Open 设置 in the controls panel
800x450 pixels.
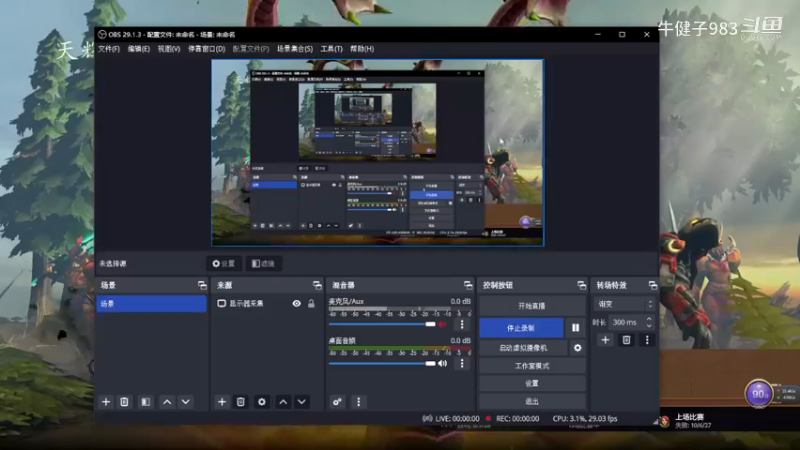[532, 383]
